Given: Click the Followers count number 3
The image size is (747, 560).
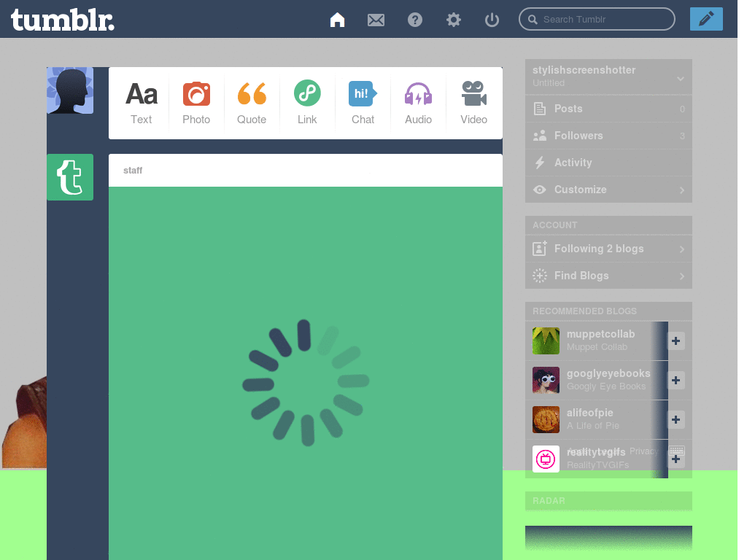Looking at the screenshot, I should [682, 136].
